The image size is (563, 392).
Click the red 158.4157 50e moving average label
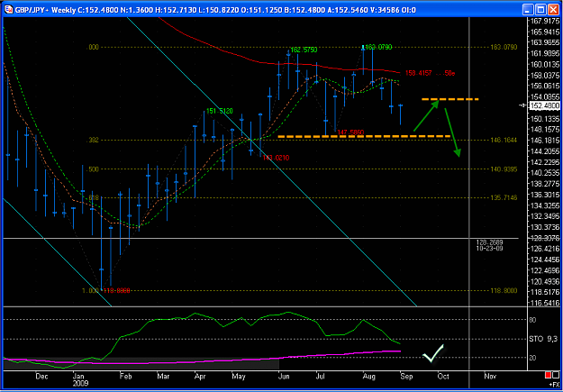pos(431,73)
